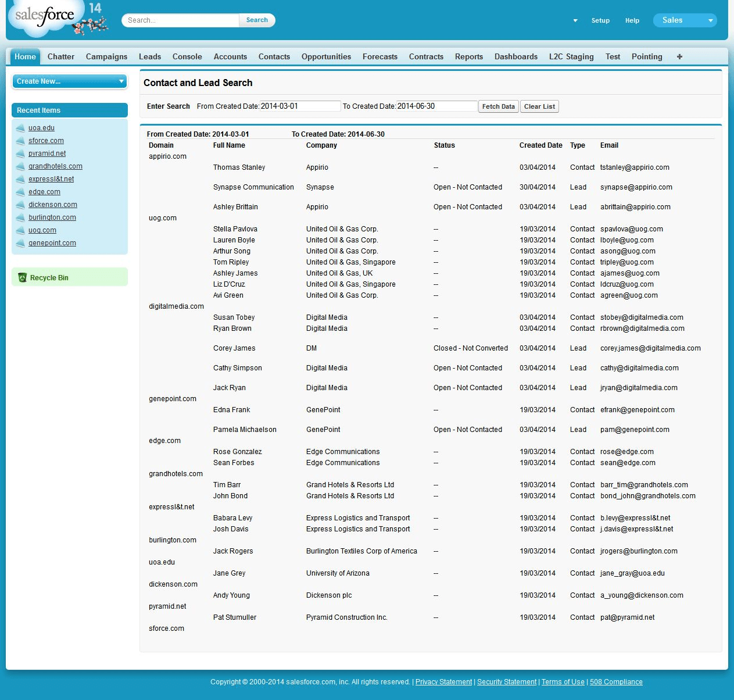Go to the Forecasts tab
Image resolution: width=734 pixels, height=700 pixels.
click(380, 56)
